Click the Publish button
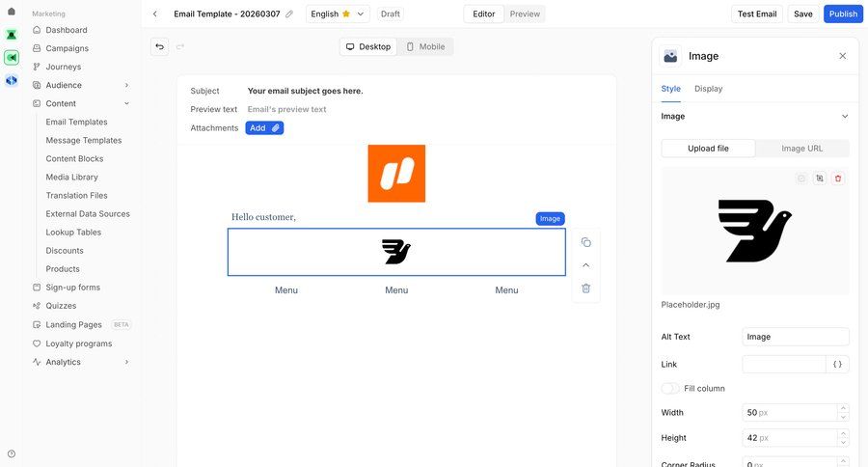 [x=843, y=14]
